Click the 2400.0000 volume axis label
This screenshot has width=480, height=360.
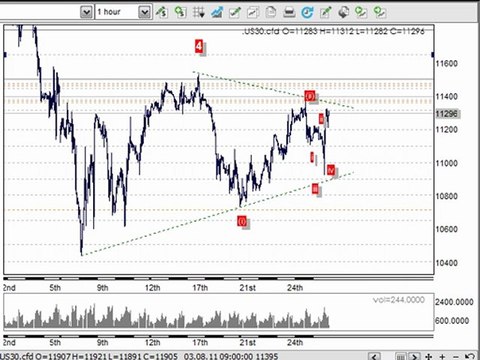click(454, 302)
